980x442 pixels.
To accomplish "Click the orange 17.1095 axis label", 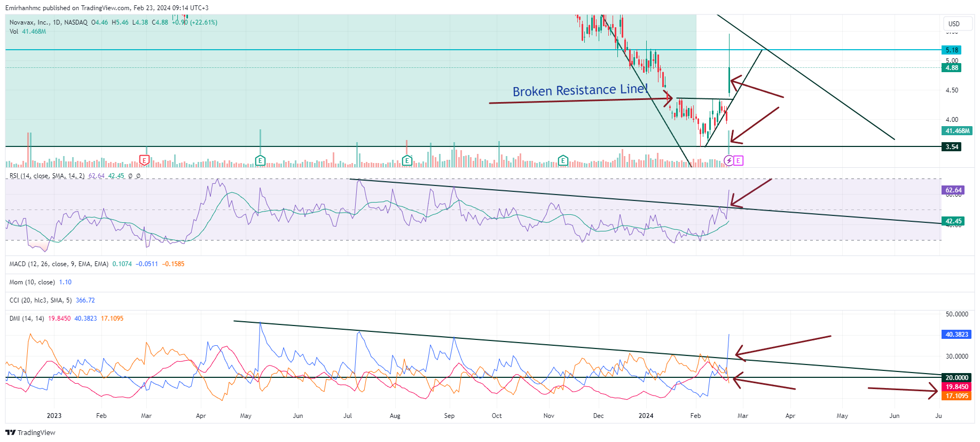I will click(957, 396).
